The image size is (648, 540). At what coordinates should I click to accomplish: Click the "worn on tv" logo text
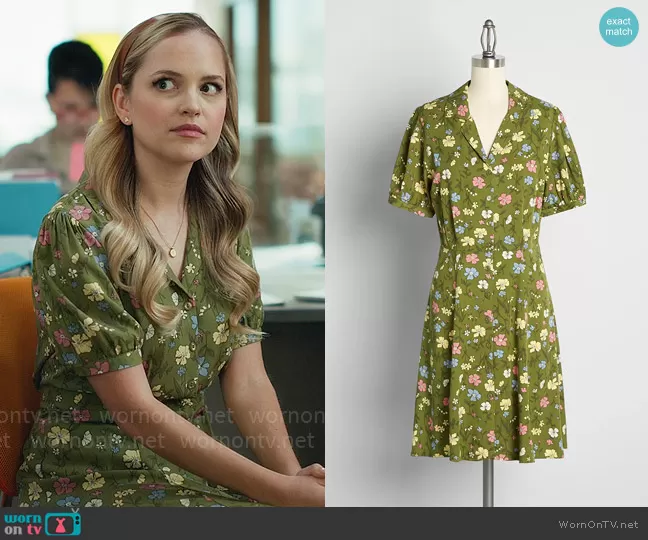(24, 523)
